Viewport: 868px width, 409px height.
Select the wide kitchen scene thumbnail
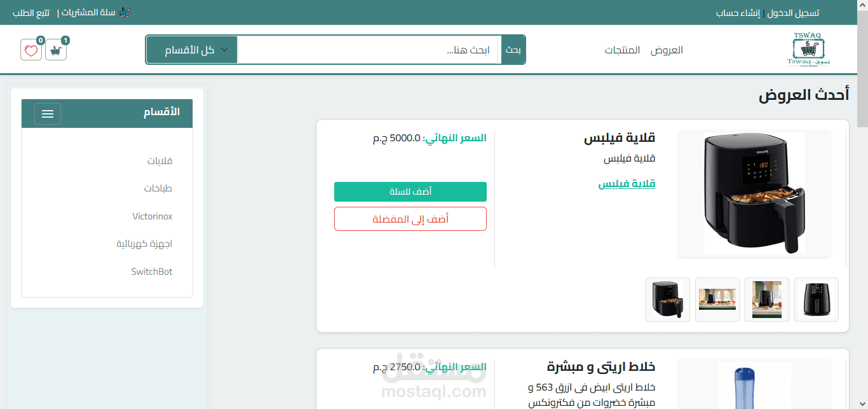(717, 300)
